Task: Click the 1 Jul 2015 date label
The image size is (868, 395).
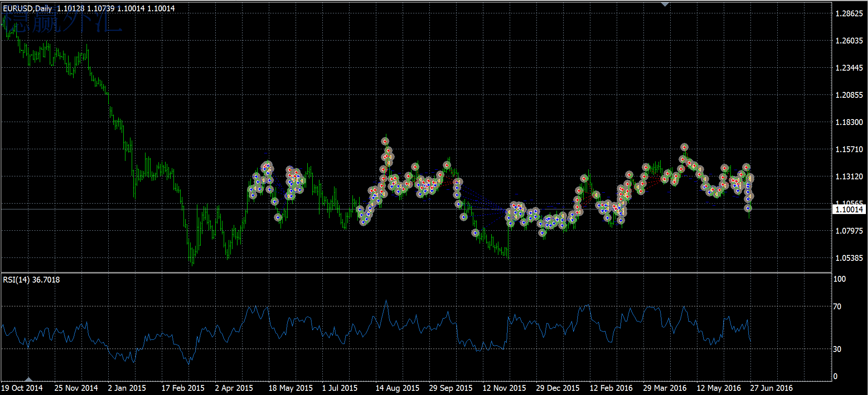Action: [340, 388]
